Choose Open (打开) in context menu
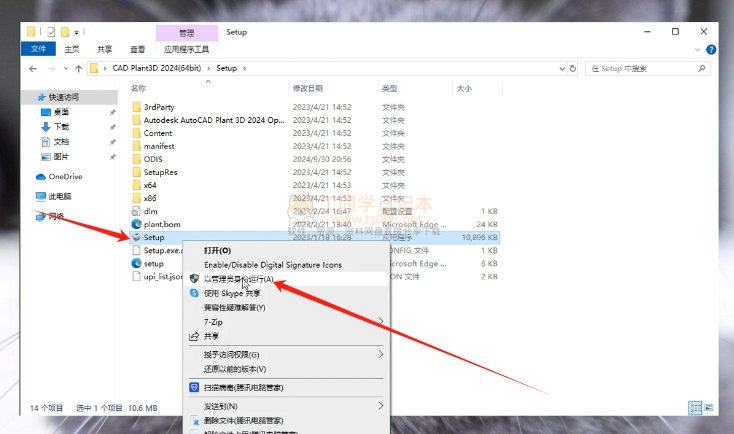Viewport: 734px width, 434px height. pos(218,250)
